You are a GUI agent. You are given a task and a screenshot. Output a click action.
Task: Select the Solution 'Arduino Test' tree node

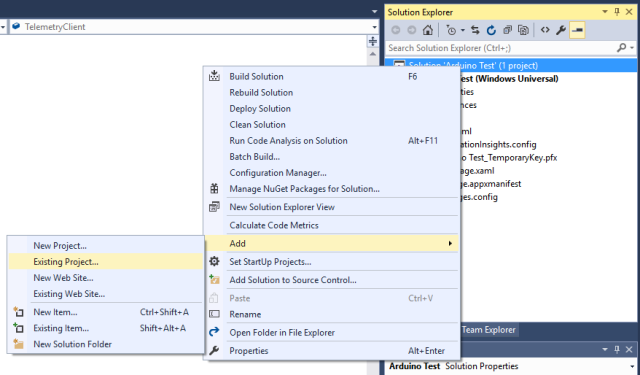tap(511, 65)
